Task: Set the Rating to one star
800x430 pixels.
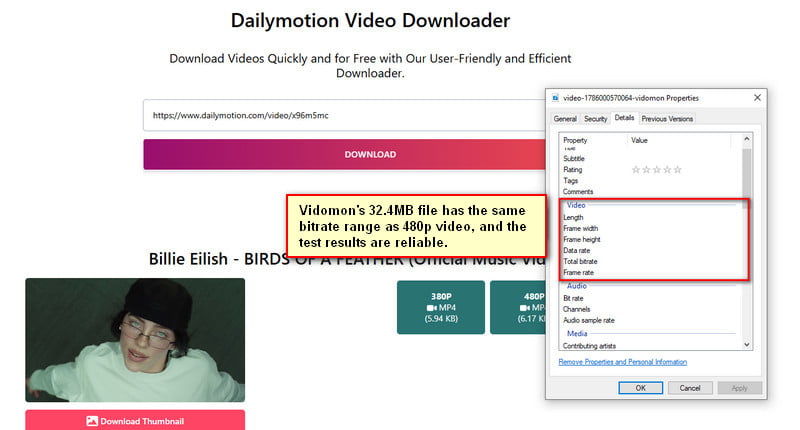Action: pyautogui.click(x=636, y=169)
